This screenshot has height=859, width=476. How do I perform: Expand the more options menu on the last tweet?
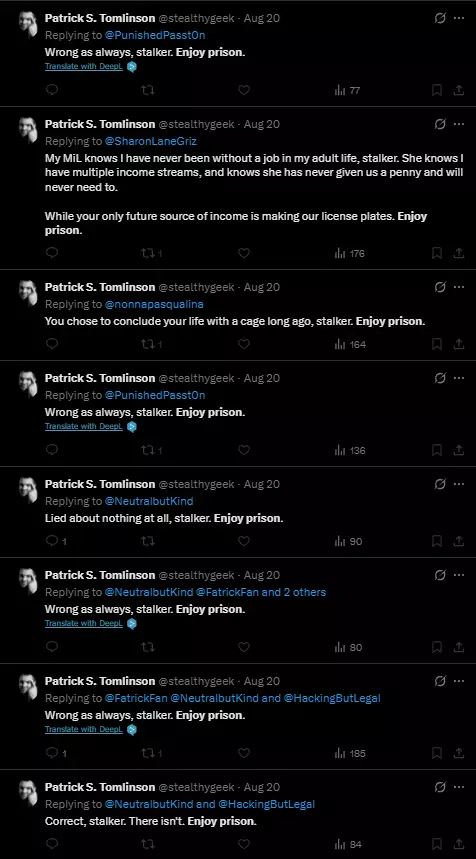point(459,787)
